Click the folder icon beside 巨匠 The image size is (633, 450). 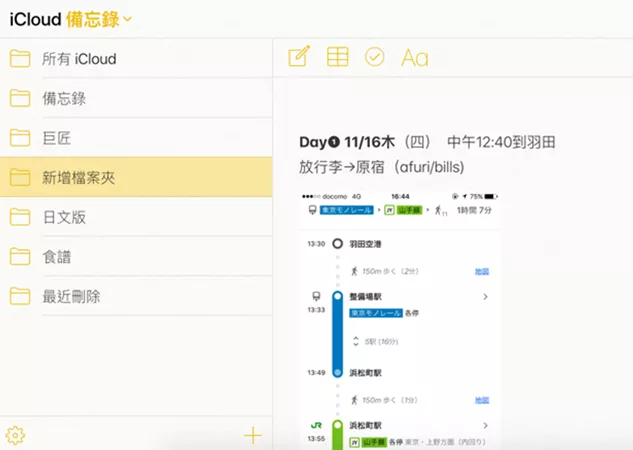click(x=20, y=138)
